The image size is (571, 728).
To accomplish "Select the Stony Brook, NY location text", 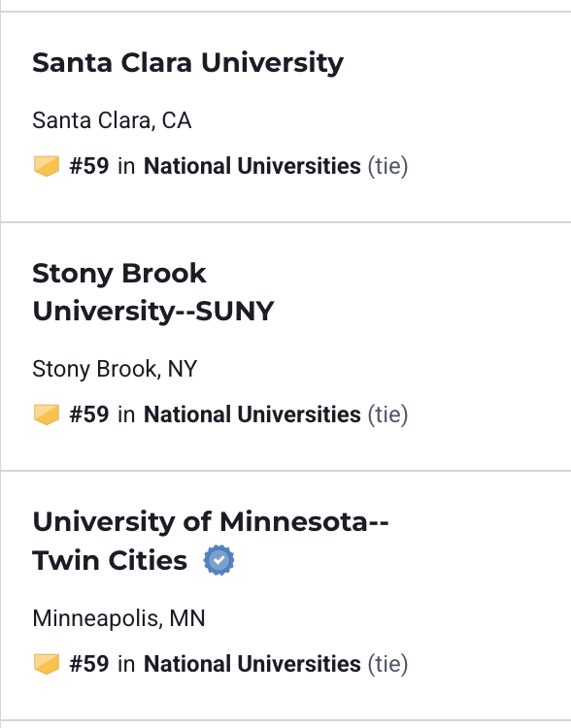I will tap(115, 369).
